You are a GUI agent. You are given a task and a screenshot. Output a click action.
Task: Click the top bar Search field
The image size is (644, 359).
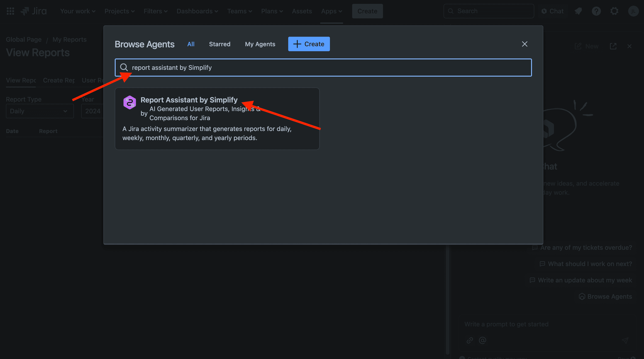[489, 11]
